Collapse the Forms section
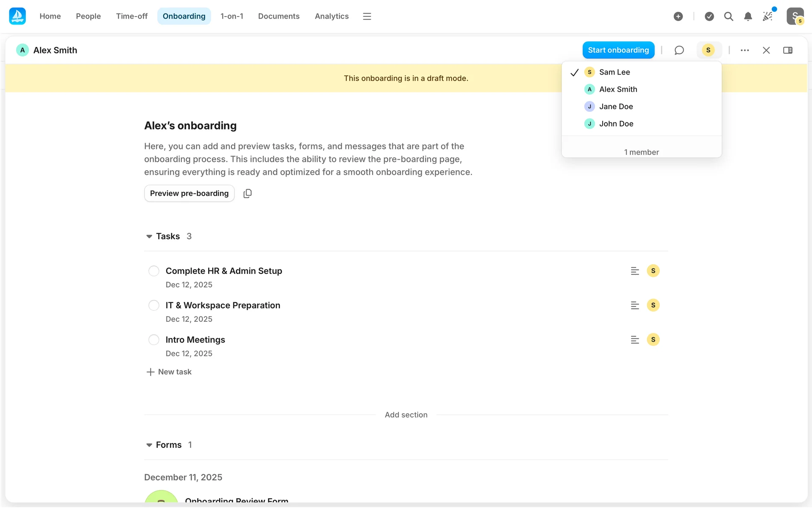 tap(149, 445)
